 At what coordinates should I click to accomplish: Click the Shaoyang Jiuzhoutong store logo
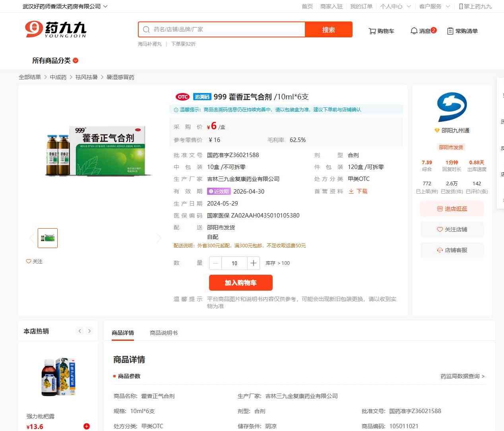tap(452, 107)
